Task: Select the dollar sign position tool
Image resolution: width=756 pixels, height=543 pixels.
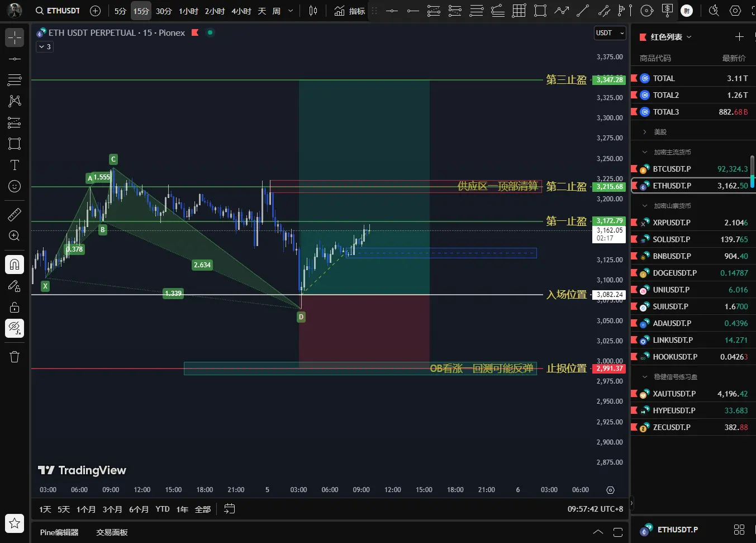Action: pyautogui.click(x=667, y=11)
